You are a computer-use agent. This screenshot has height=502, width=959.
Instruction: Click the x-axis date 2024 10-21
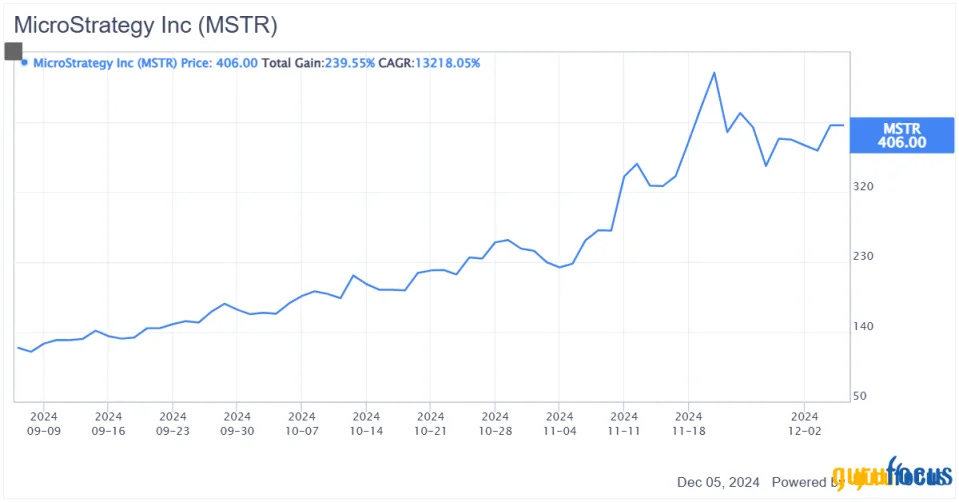[x=431, y=424]
